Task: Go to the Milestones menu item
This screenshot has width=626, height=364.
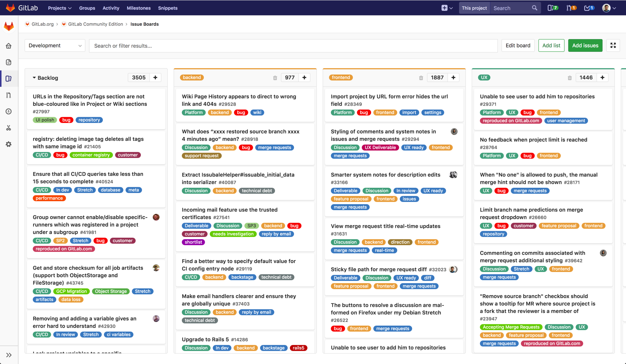Action: coord(139,8)
